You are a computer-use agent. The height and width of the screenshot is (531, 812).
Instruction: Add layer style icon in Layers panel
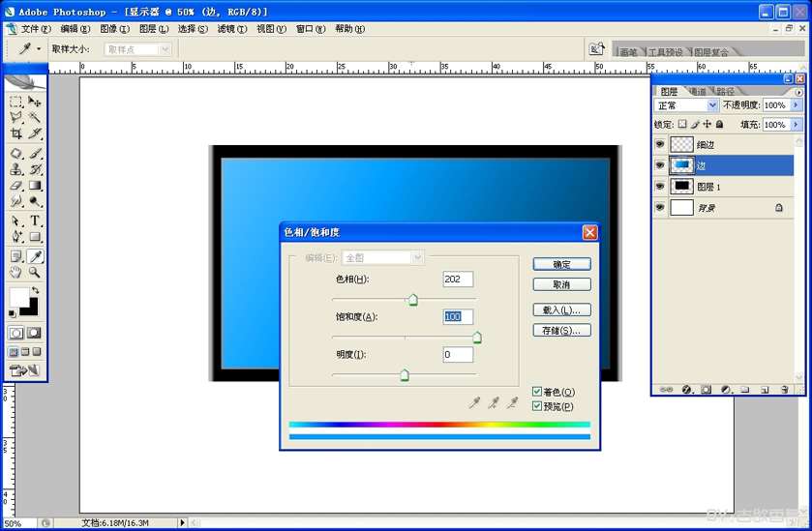[x=687, y=390]
